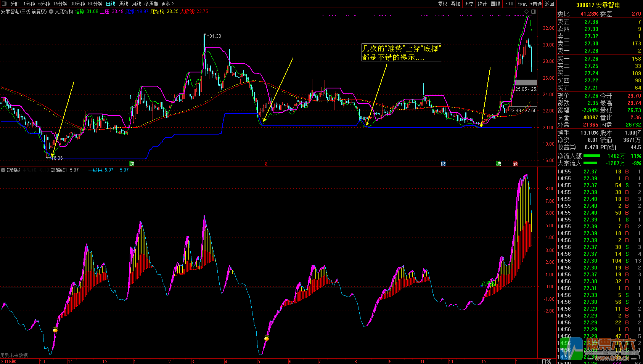Viewport: 643px width, 364px height.
Task: Select the 周线 weekly chart tab
Action: 124,4
